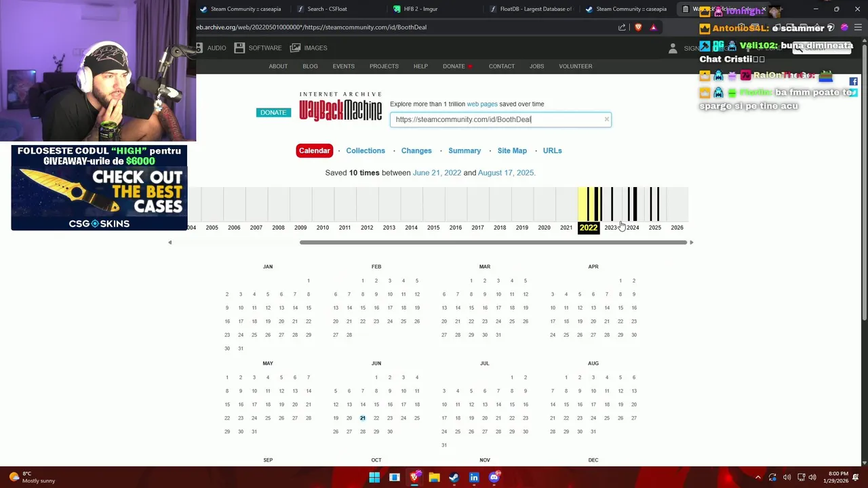868x488 pixels.
Task: Open the weather widget showing 8°C
Action: pos(33,477)
